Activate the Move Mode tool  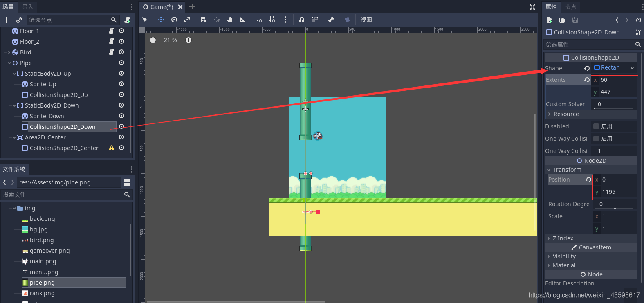161,20
